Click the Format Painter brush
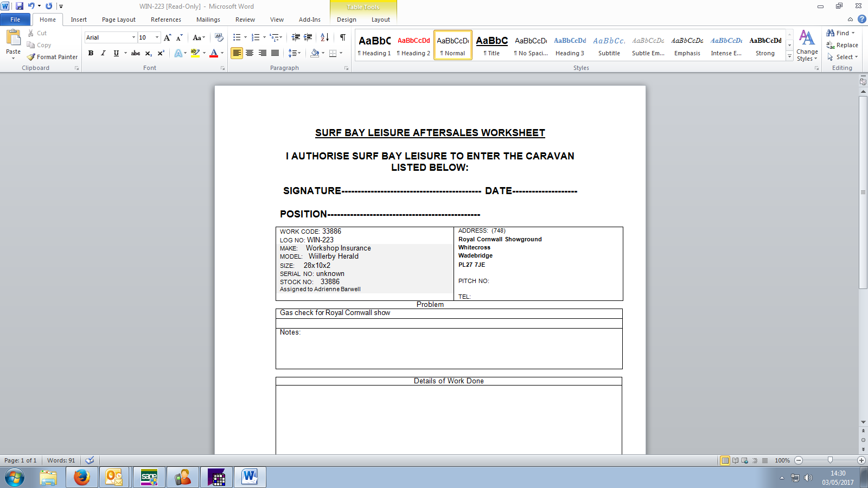This screenshot has width=868, height=488. point(31,57)
